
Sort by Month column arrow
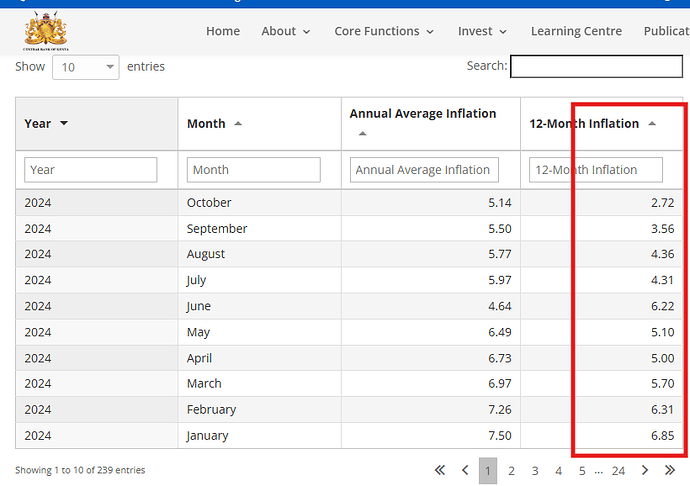pyautogui.click(x=238, y=124)
